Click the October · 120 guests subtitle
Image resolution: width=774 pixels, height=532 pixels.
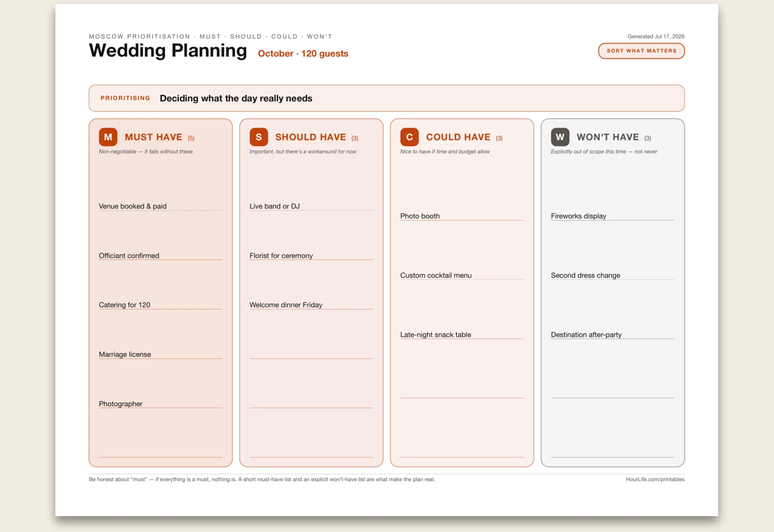pos(303,54)
